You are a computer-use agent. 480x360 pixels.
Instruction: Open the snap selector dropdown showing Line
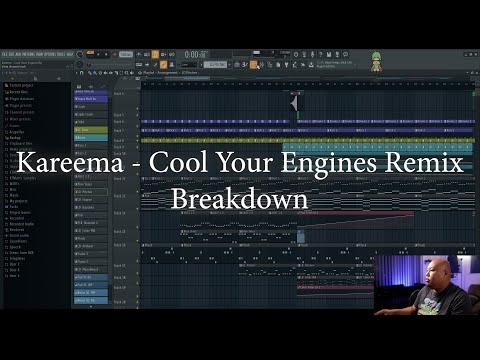[x=189, y=64]
